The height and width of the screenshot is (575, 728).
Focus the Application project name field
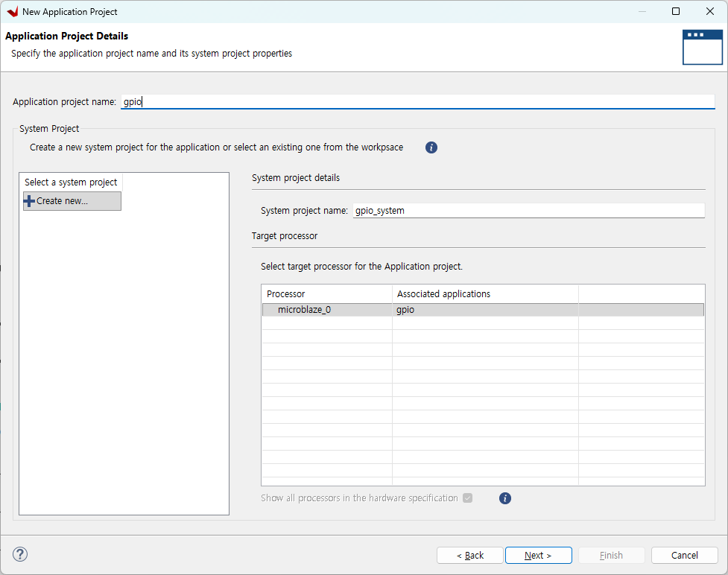(417, 102)
